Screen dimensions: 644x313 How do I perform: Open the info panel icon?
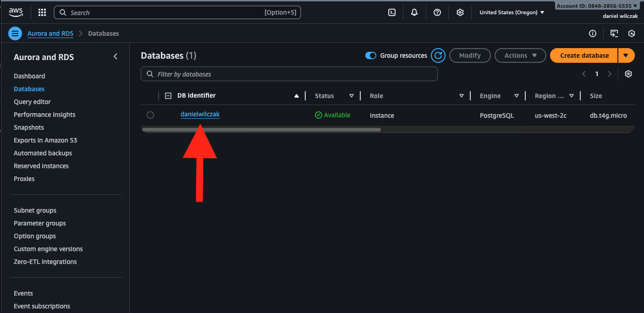click(x=593, y=33)
